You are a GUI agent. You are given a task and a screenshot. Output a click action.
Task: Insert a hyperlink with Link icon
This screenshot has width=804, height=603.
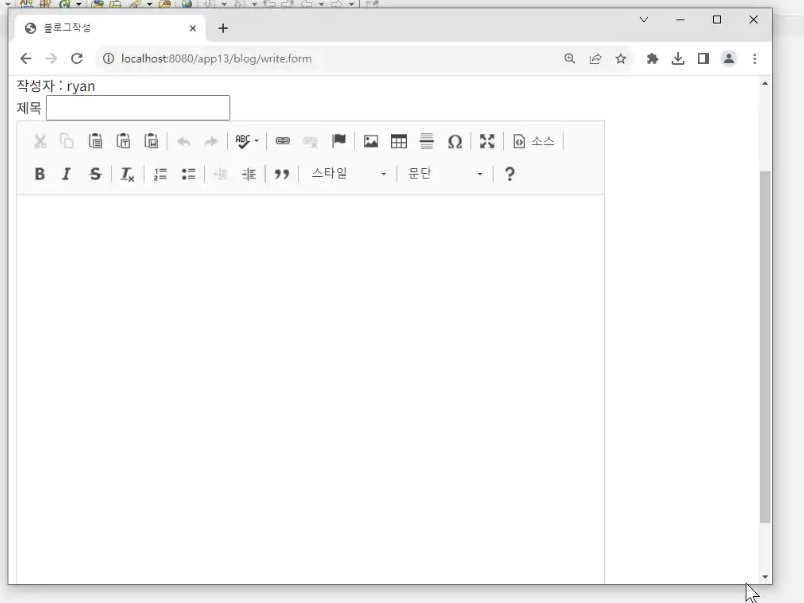point(283,141)
